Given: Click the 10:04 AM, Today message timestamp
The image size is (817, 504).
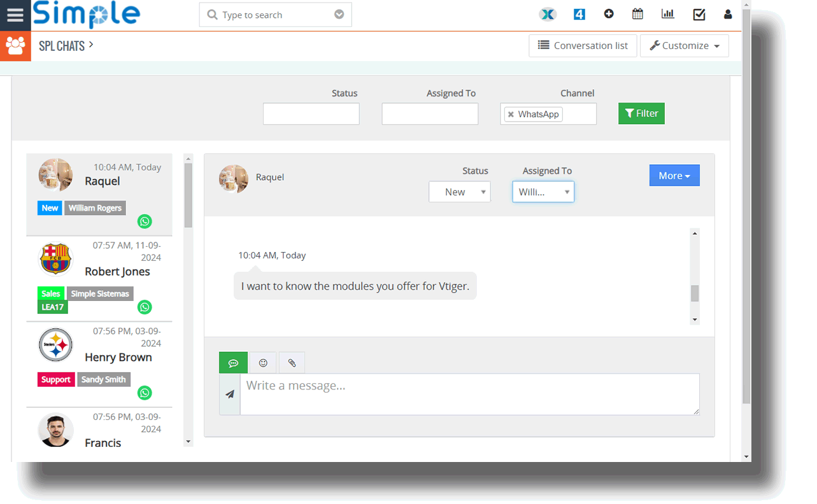Looking at the screenshot, I should click(x=272, y=255).
